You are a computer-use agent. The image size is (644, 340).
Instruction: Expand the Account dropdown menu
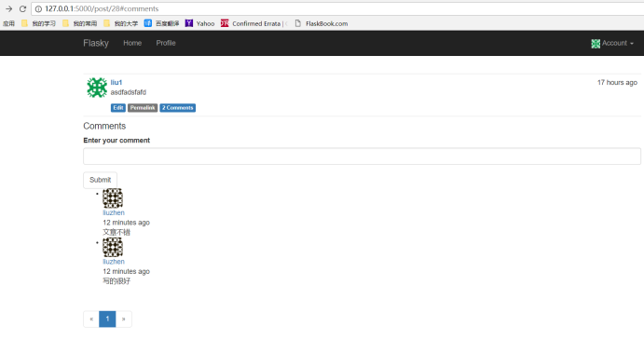[x=612, y=43]
